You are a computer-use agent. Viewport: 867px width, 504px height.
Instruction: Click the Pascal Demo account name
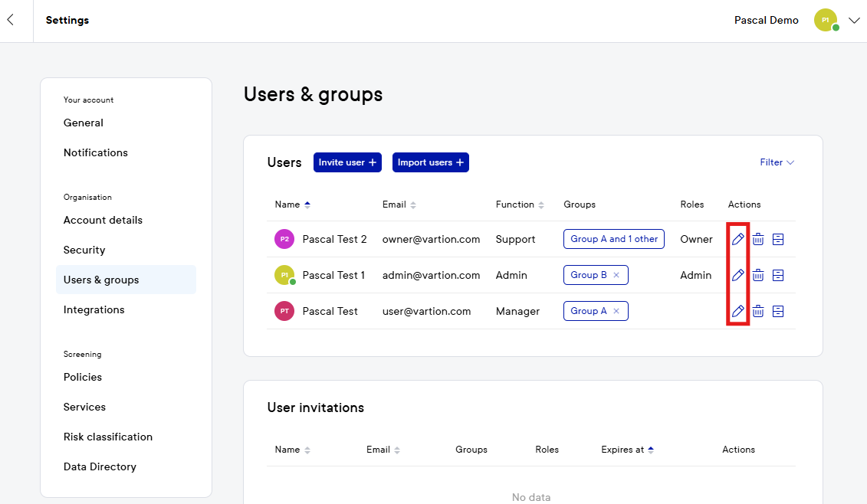767,20
